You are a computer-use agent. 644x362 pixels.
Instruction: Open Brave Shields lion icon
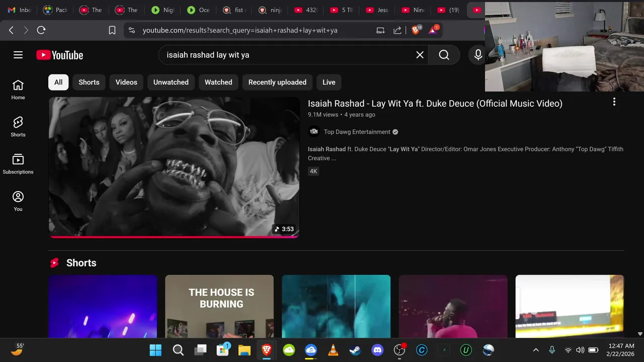coord(416,30)
